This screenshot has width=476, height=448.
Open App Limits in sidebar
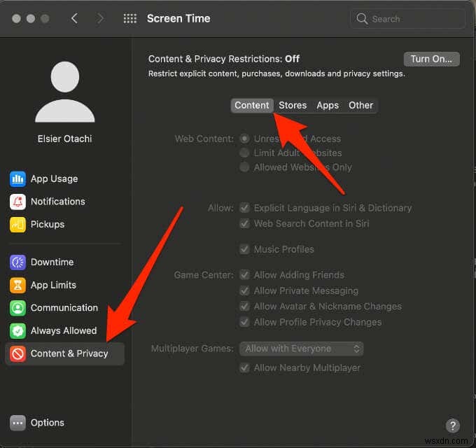click(53, 285)
